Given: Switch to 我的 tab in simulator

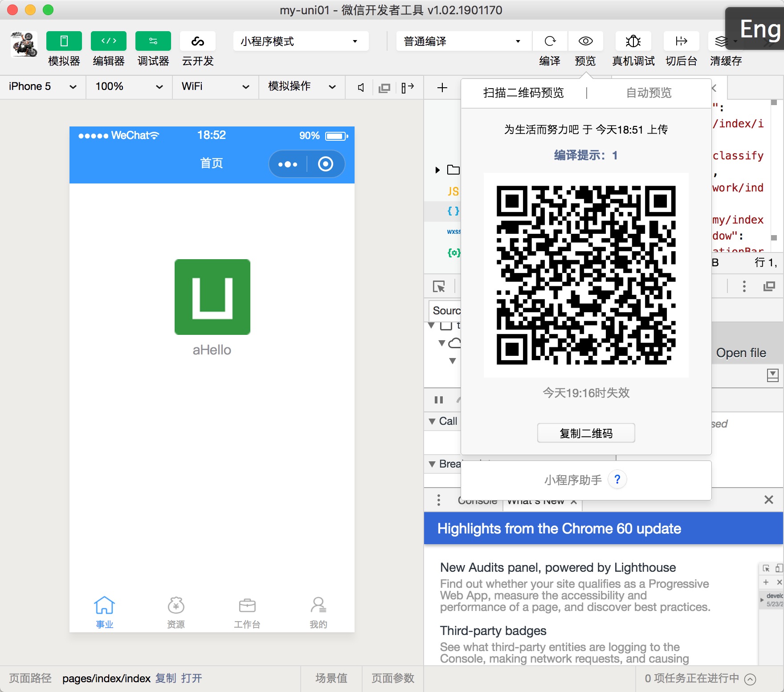Looking at the screenshot, I should tap(318, 612).
